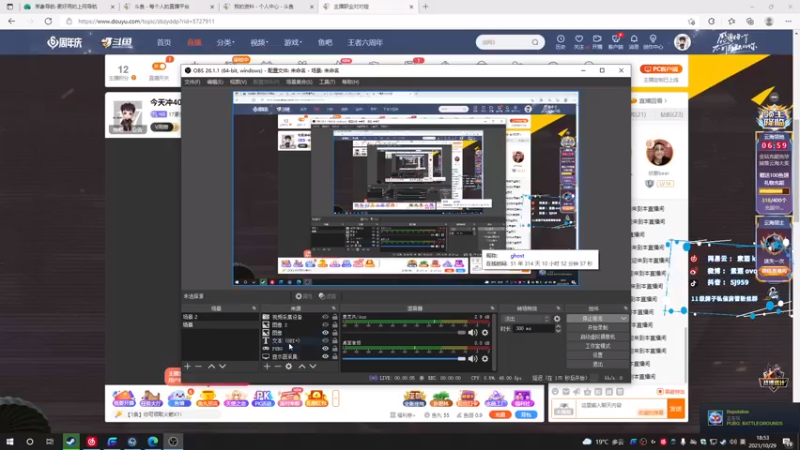The image size is (800, 450).
Task: Open OBS 编辑(E) menu
Action: 215,82
